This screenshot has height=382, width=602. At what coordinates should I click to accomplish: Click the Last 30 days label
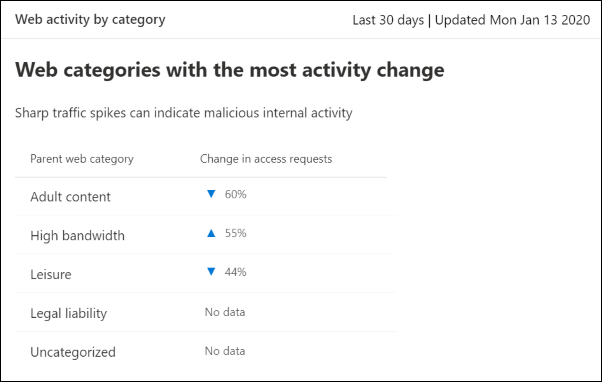click(x=388, y=20)
